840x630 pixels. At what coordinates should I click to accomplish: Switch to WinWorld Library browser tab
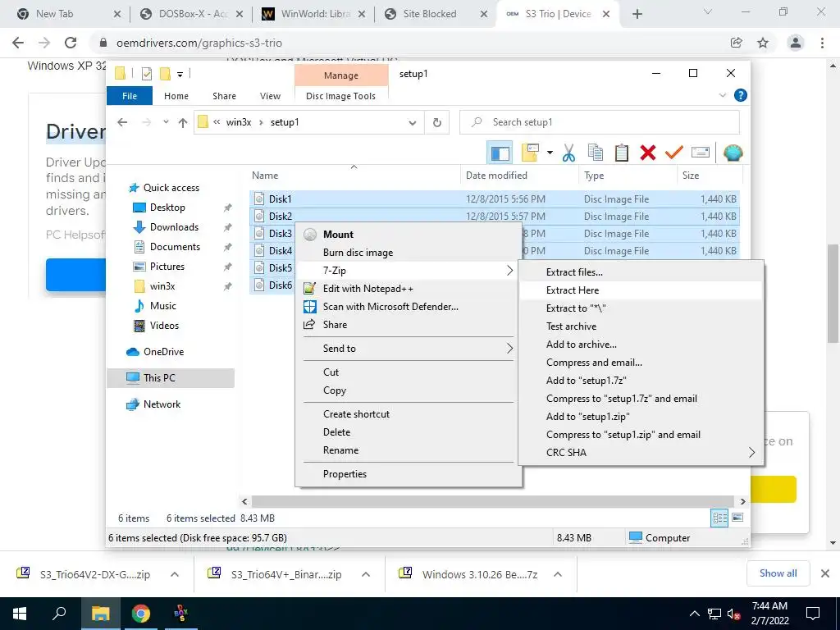[314, 14]
